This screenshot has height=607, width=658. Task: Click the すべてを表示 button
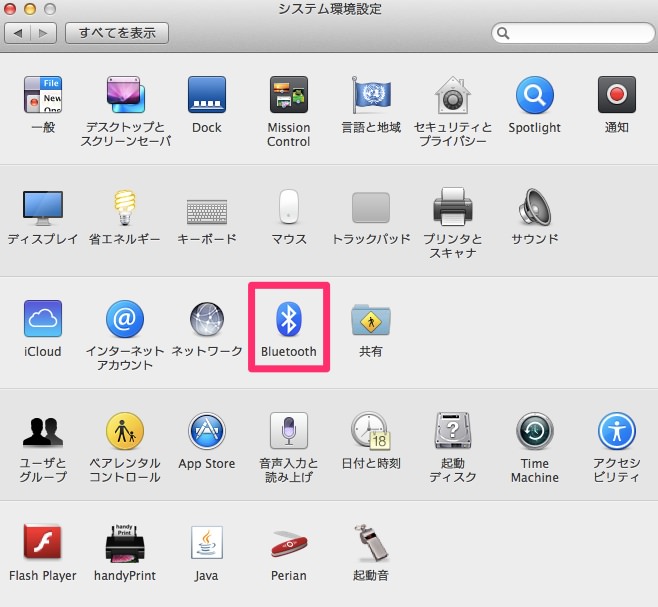pos(117,33)
